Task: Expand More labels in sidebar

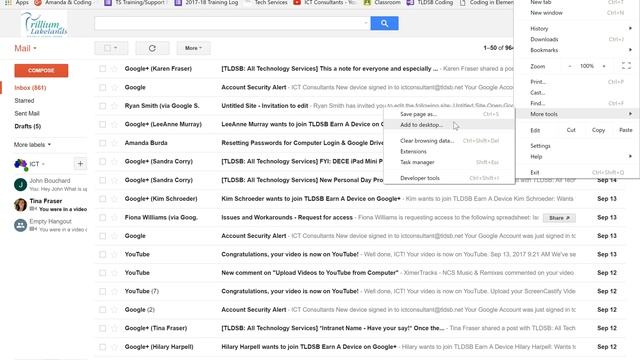Action: pos(32,144)
